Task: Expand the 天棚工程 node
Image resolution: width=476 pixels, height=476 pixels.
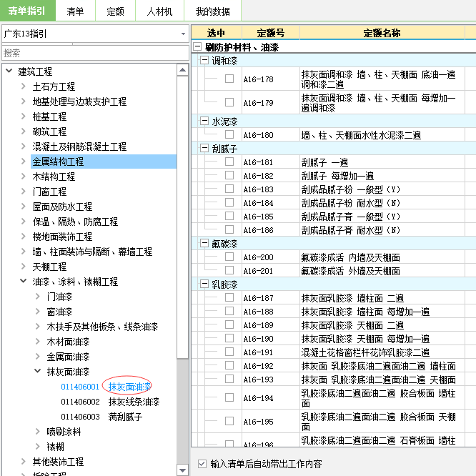Action: 24,267
